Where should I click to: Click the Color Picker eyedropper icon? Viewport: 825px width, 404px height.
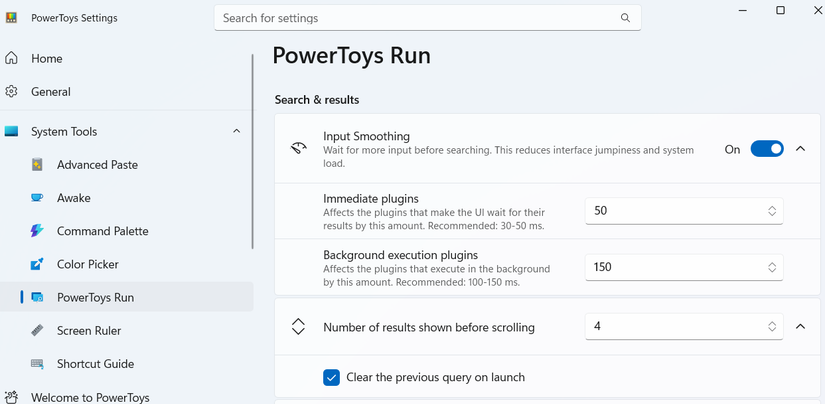coord(37,264)
